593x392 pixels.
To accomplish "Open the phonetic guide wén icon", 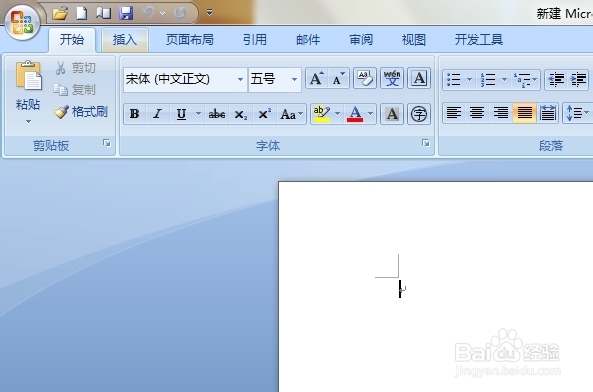I will pyautogui.click(x=392, y=79).
